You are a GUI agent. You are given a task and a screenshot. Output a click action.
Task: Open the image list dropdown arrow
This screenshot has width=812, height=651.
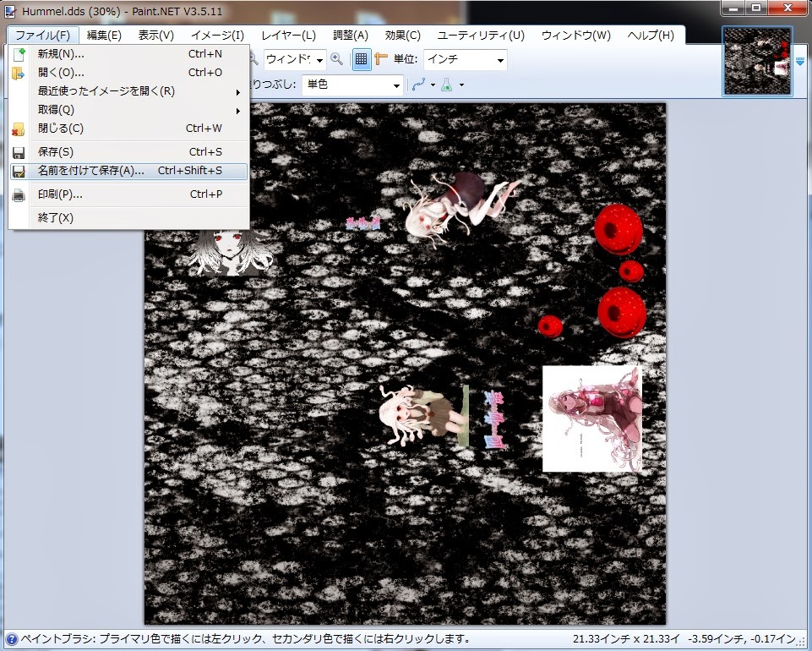pos(800,61)
